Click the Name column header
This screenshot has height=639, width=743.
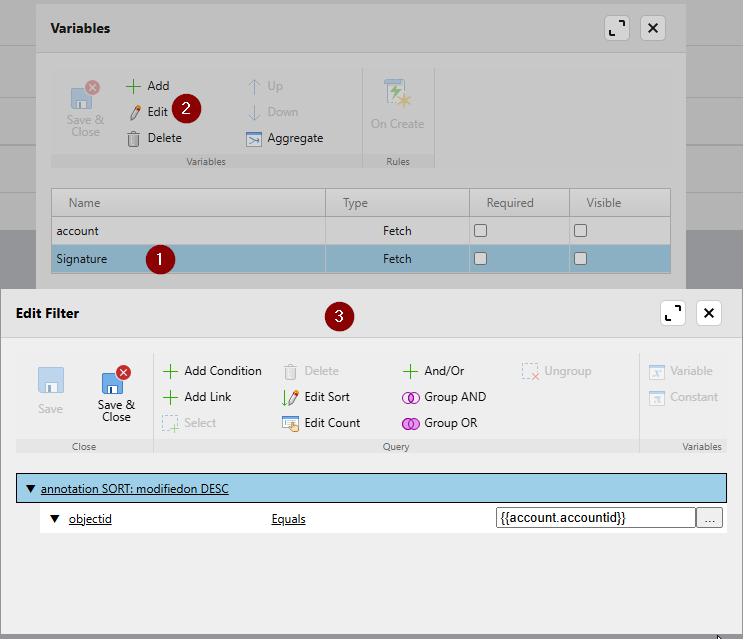click(189, 203)
